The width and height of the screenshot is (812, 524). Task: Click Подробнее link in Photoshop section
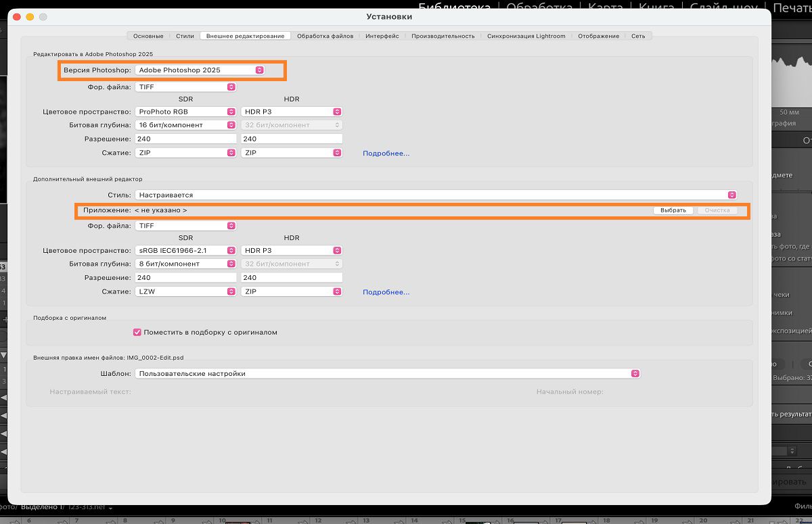(386, 153)
